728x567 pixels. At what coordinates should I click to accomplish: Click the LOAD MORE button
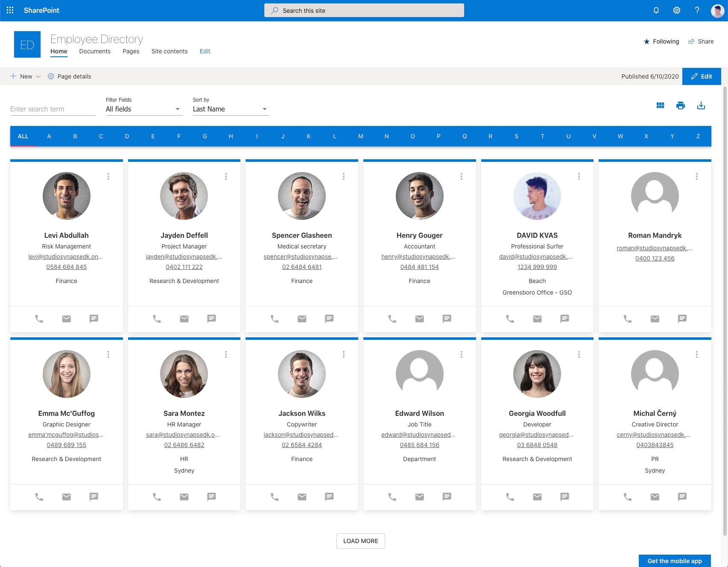click(361, 541)
